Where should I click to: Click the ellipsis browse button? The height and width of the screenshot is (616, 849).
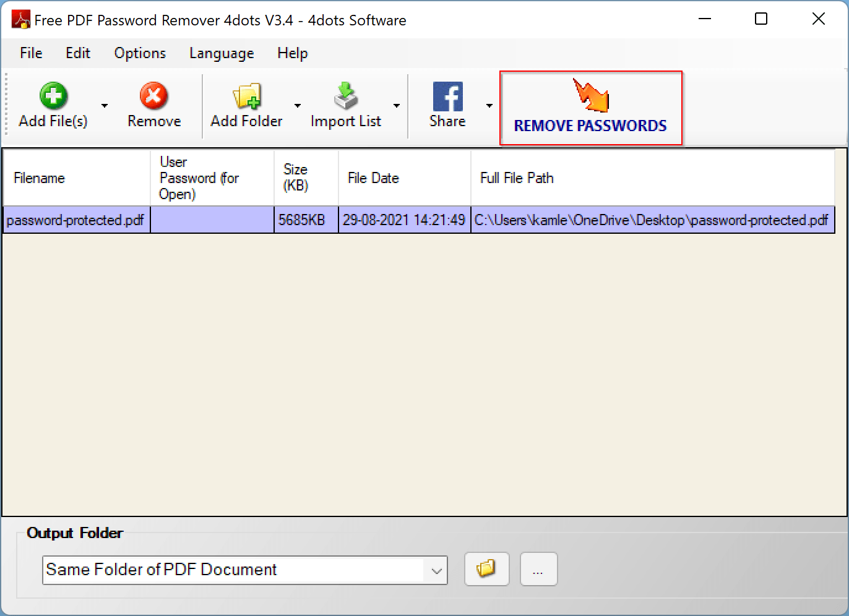538,569
